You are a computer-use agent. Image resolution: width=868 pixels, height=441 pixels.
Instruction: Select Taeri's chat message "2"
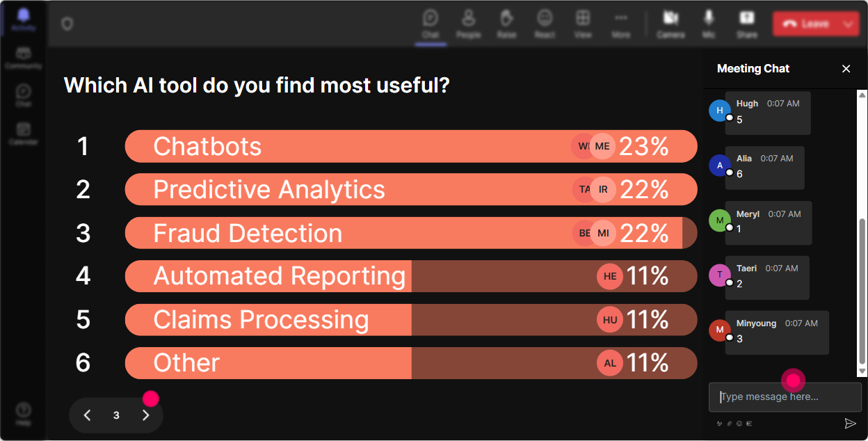[x=767, y=277]
